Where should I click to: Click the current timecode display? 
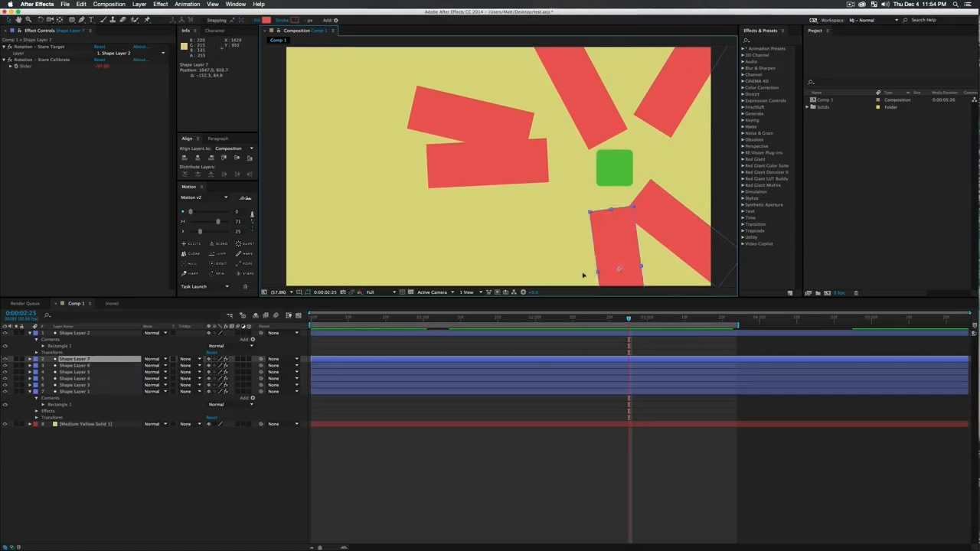[x=21, y=313]
